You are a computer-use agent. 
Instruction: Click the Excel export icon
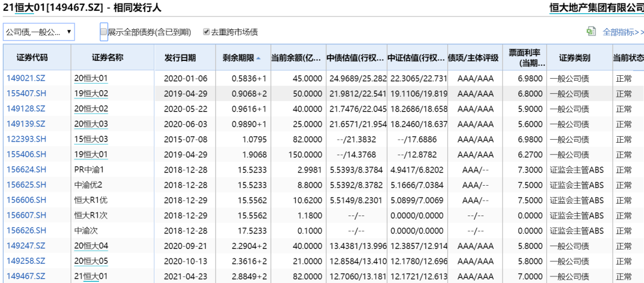coord(591,32)
